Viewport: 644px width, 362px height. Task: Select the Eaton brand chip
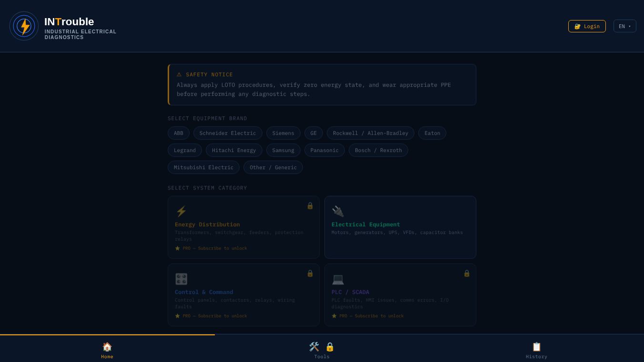click(x=432, y=133)
